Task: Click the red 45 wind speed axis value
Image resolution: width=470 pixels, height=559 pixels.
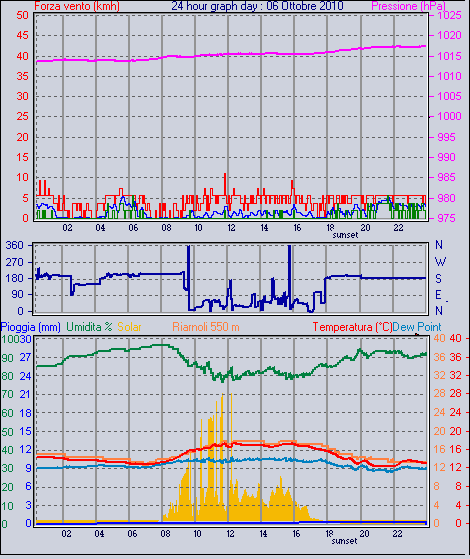Action: (x=22, y=35)
